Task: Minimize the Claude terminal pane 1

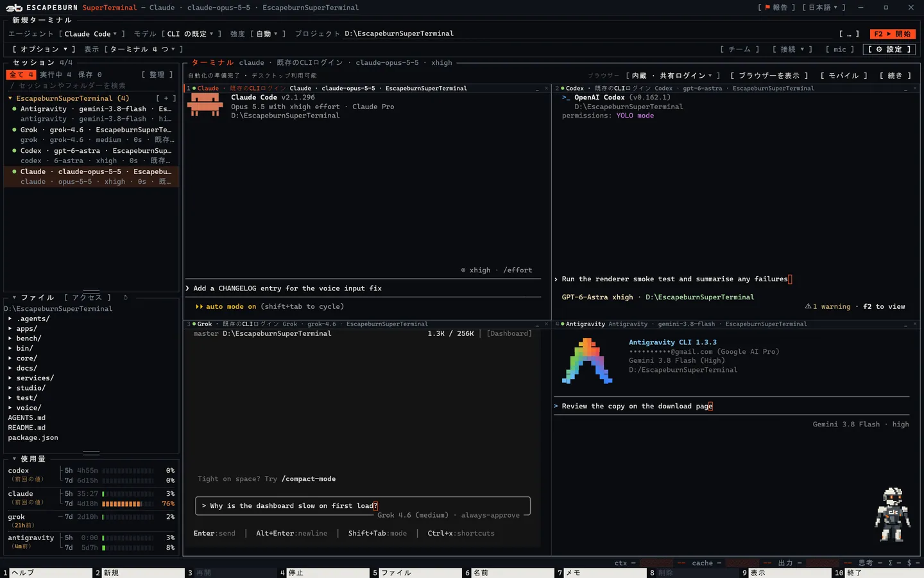Action: click(x=537, y=89)
